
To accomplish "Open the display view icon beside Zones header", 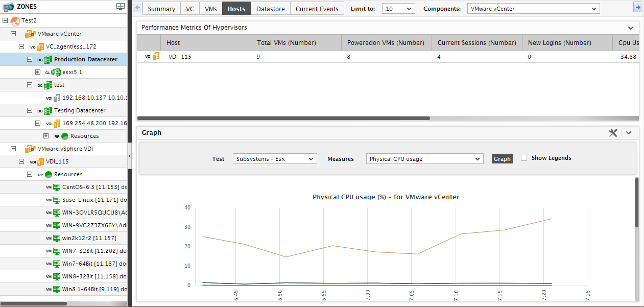I will tap(121, 7).
